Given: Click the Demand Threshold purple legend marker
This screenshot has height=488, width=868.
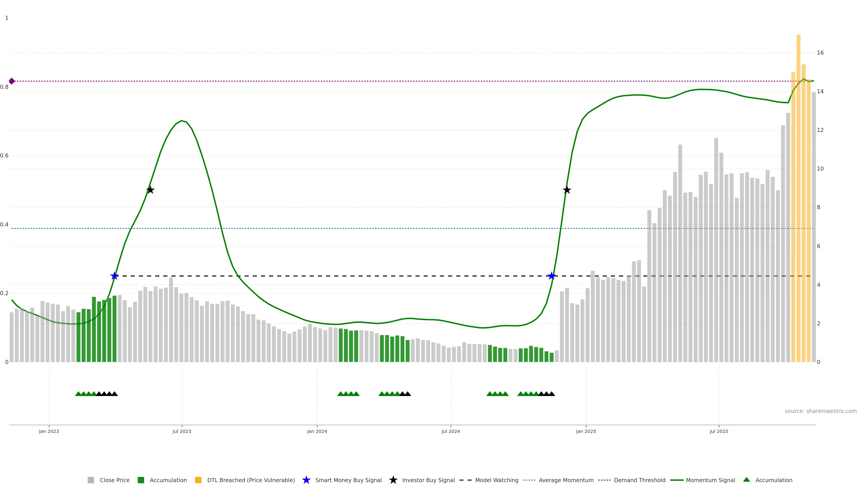Looking at the screenshot, I should click(x=604, y=480).
